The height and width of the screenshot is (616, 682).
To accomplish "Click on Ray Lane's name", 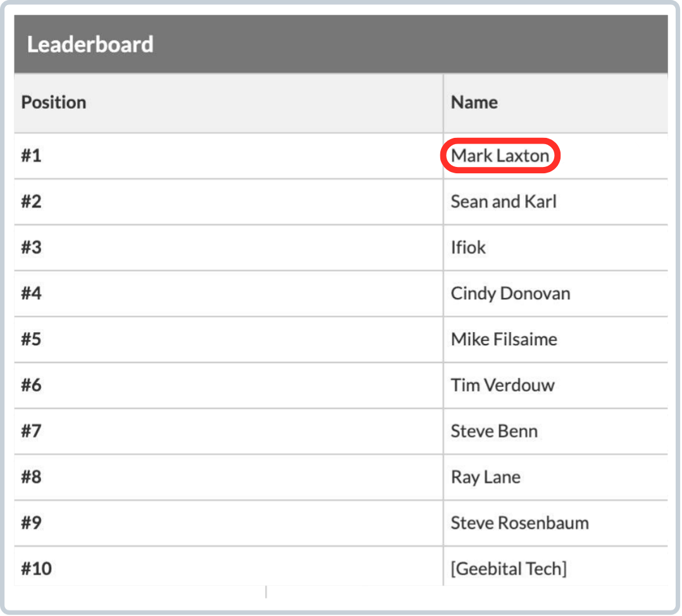I will click(485, 477).
